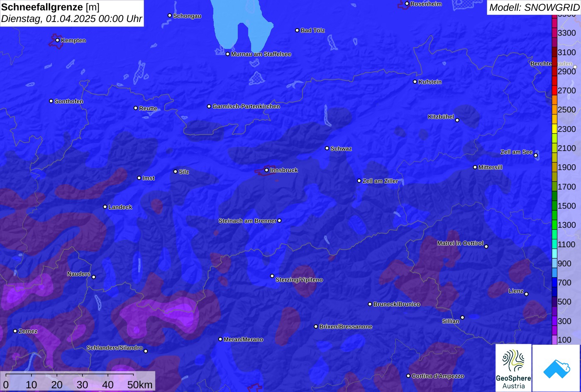This screenshot has width=581, height=392.
Task: Select the Sonthofen marker dot
Action: [51, 101]
